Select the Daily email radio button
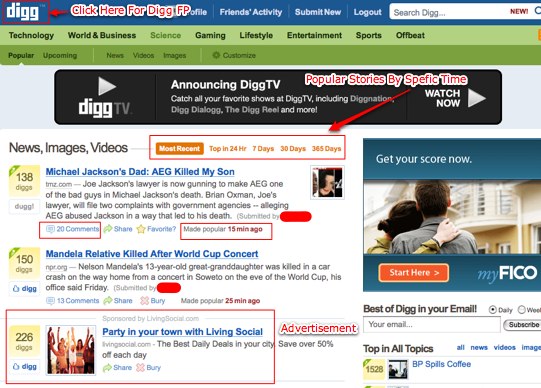541x388 pixels. click(x=492, y=310)
